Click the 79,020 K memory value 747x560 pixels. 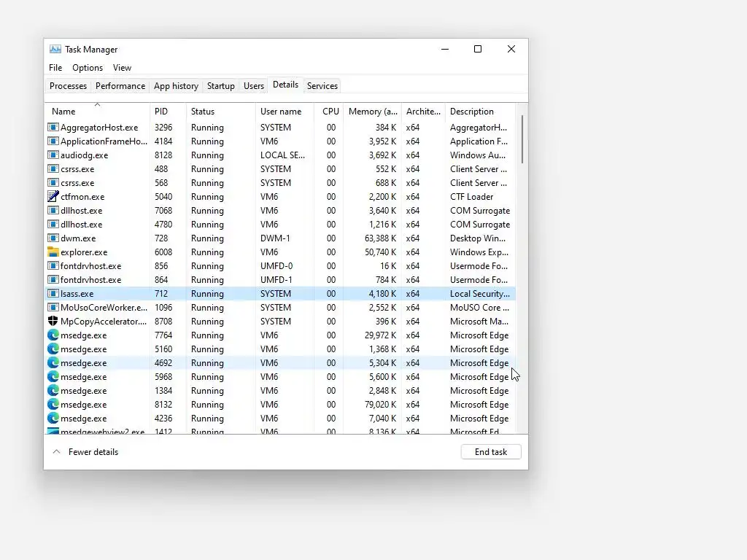click(x=380, y=404)
